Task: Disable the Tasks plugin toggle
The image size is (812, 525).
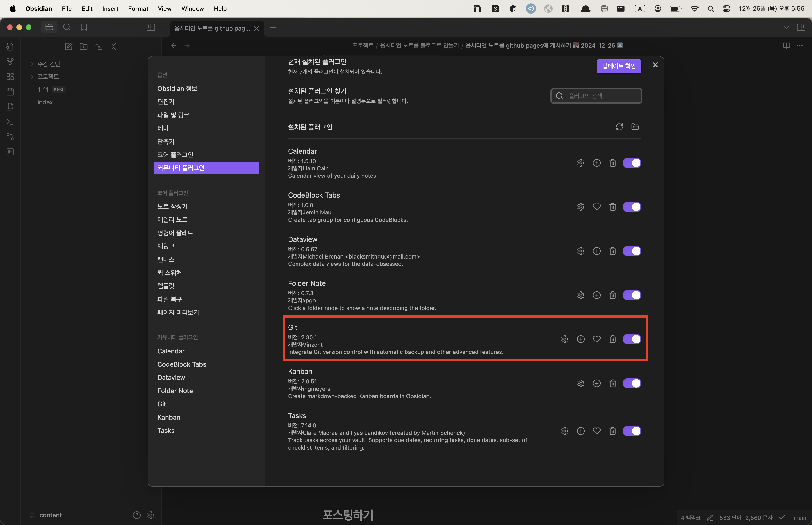Action: point(632,431)
